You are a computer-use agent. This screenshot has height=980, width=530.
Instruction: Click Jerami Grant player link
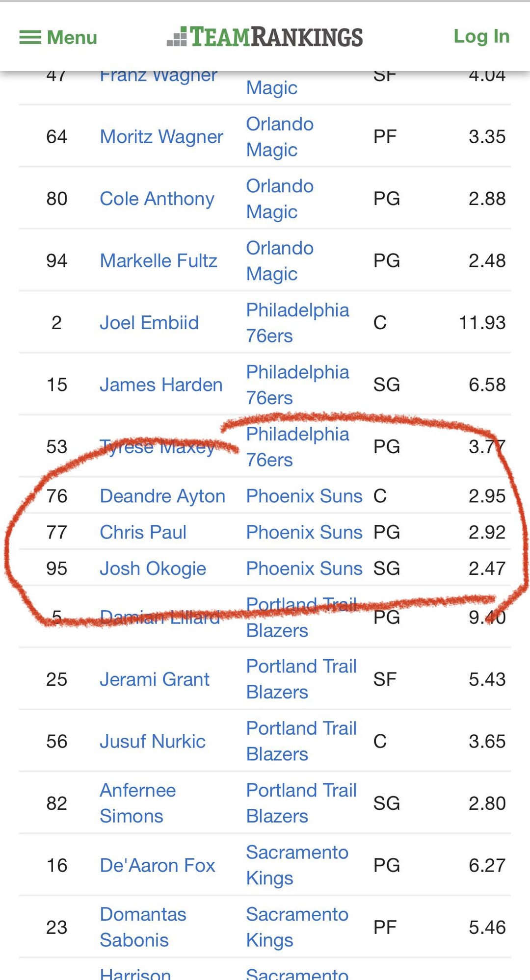click(155, 679)
